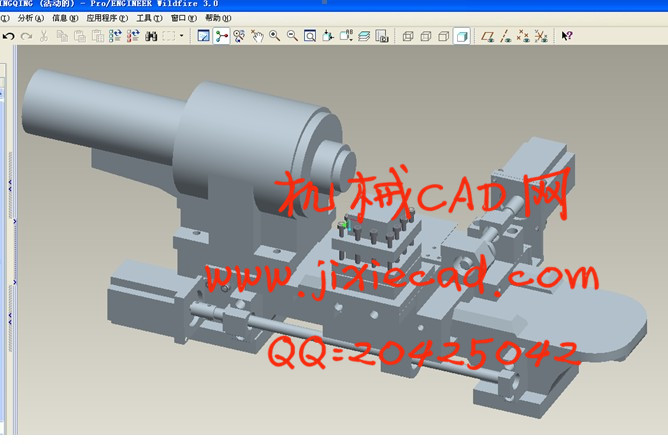This screenshot has height=444, width=668.
Task: Click the Paste clipboard icon
Action: [x=80, y=36]
